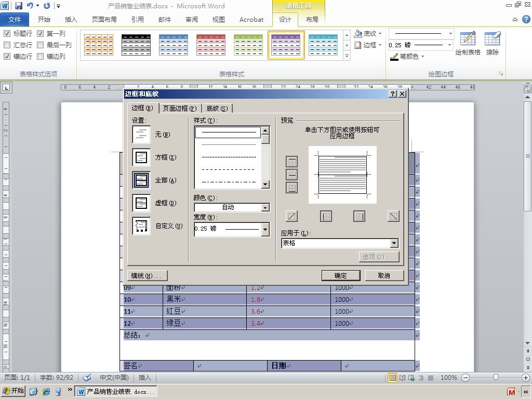The width and height of the screenshot is (532, 399).
Task: Open the 文件 menu tab
Action: 15,20
